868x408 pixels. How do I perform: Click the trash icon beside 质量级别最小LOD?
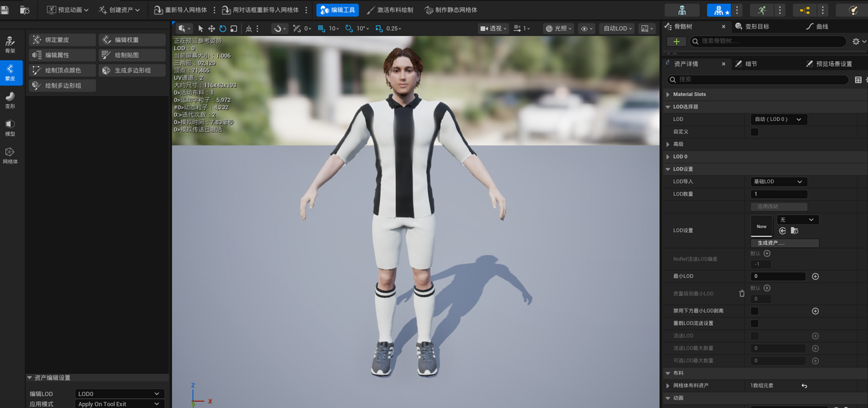[742, 293]
